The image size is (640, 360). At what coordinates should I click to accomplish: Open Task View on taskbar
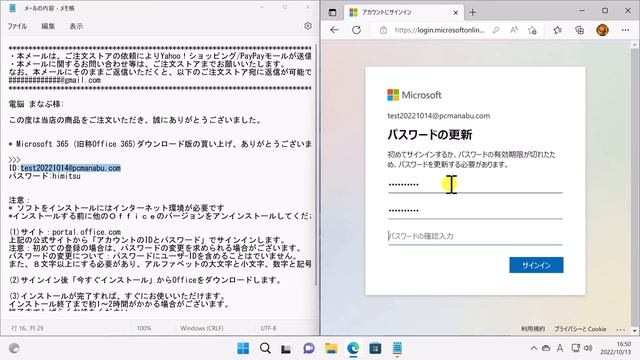coord(286,349)
